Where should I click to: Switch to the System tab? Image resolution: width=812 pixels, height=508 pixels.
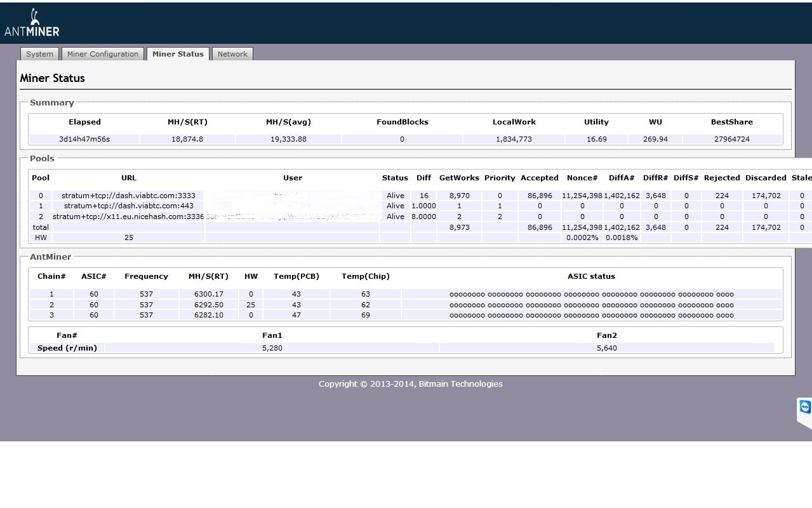coord(39,54)
